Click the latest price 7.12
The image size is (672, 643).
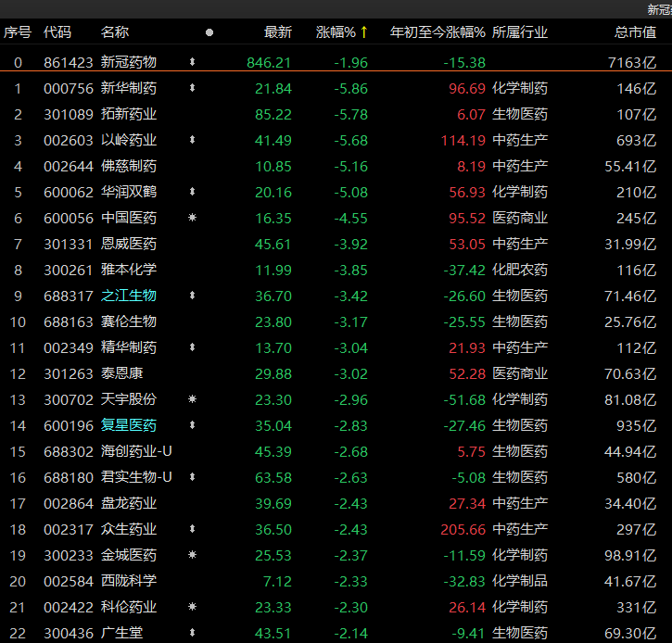(277, 581)
